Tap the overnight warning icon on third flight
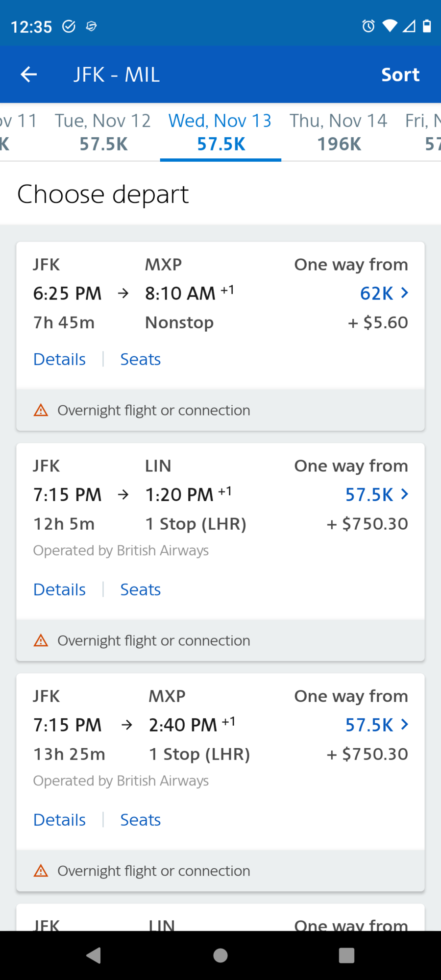 click(41, 871)
